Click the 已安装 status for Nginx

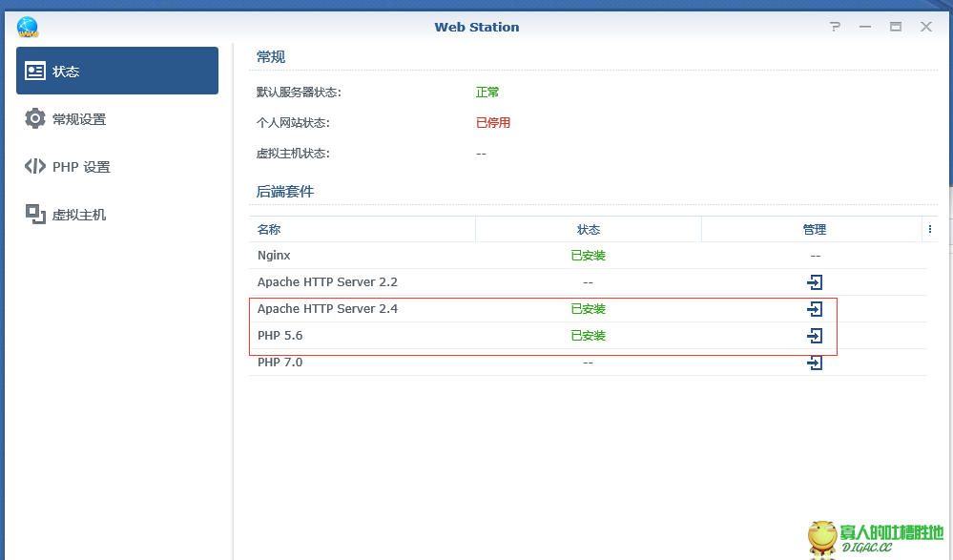click(589, 256)
